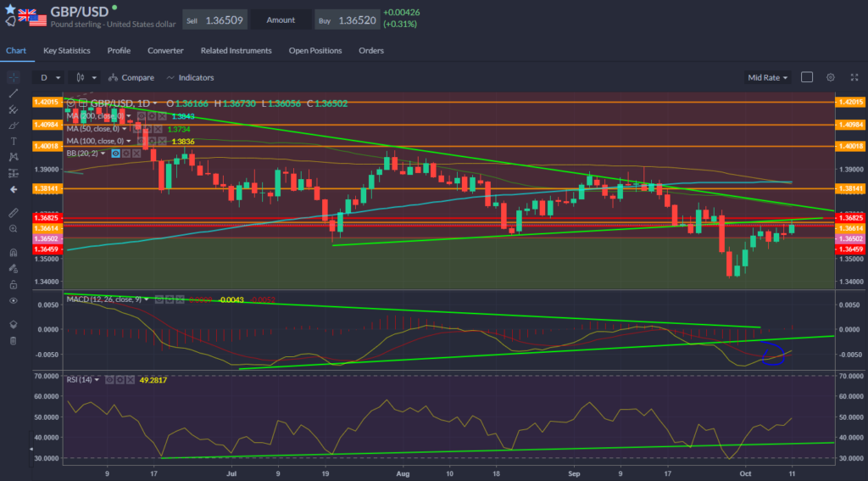Toggle Bollinger Bands visibility eye
The height and width of the screenshot is (481, 868).
click(116, 154)
